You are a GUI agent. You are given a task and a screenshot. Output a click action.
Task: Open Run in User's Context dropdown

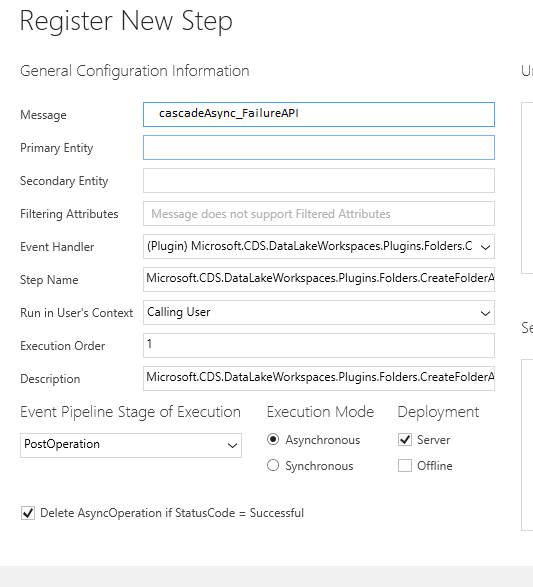pyautogui.click(x=319, y=313)
